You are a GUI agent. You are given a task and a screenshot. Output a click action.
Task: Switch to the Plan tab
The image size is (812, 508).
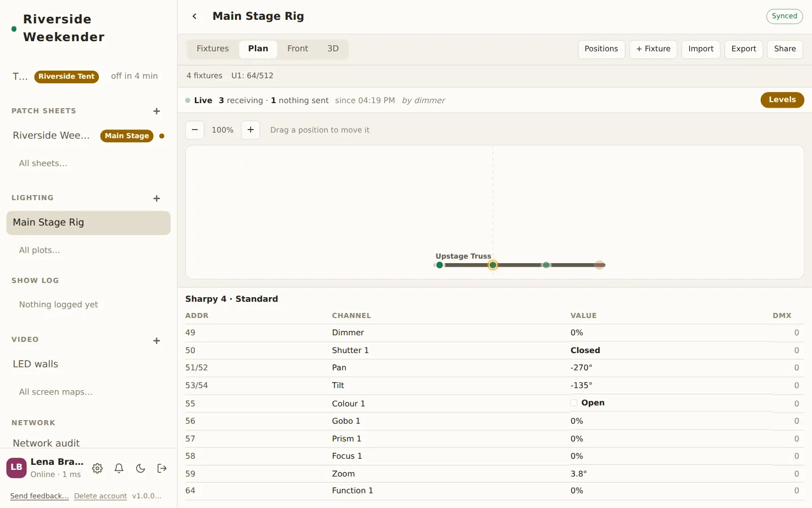pos(258,49)
